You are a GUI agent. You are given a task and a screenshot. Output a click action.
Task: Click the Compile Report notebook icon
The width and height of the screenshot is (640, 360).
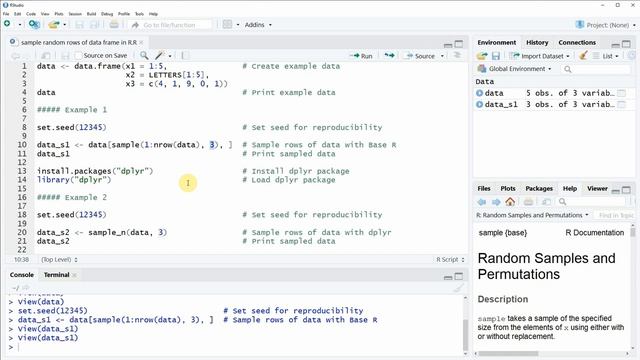click(185, 55)
